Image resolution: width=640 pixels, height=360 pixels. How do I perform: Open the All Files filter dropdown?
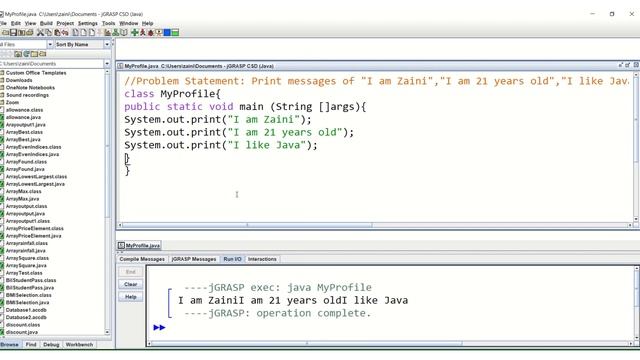click(50, 44)
